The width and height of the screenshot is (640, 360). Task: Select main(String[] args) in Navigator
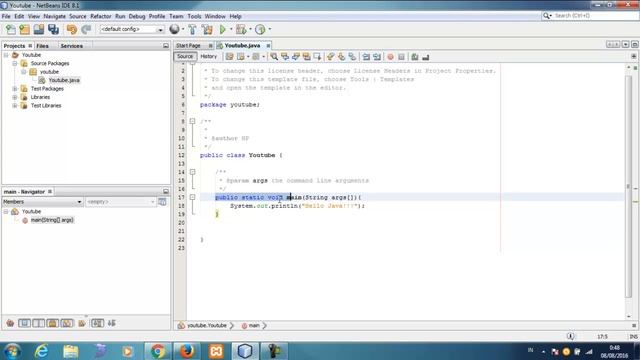[x=52, y=220]
